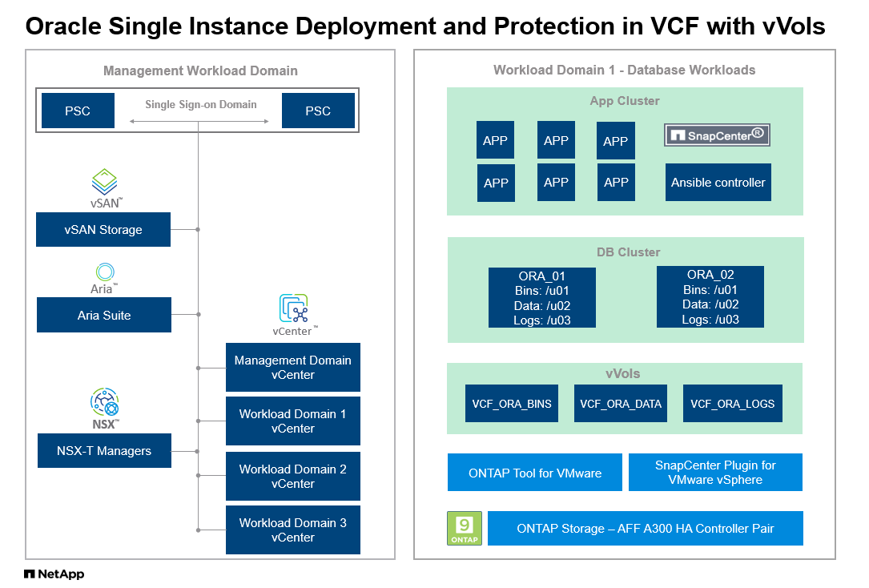
Task: Click SnapCenter Plugin for VMware vSphere box
Action: [715, 472]
